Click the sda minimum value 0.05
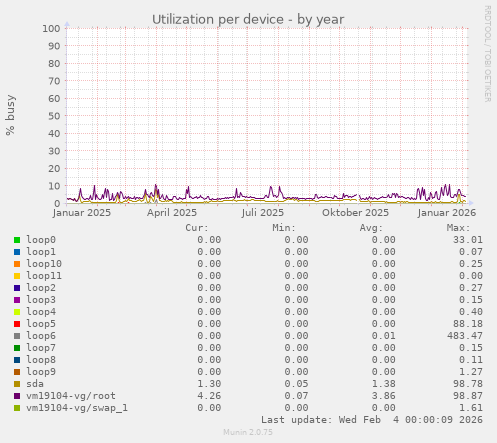Image resolution: width=497 pixels, height=443 pixels. click(296, 384)
